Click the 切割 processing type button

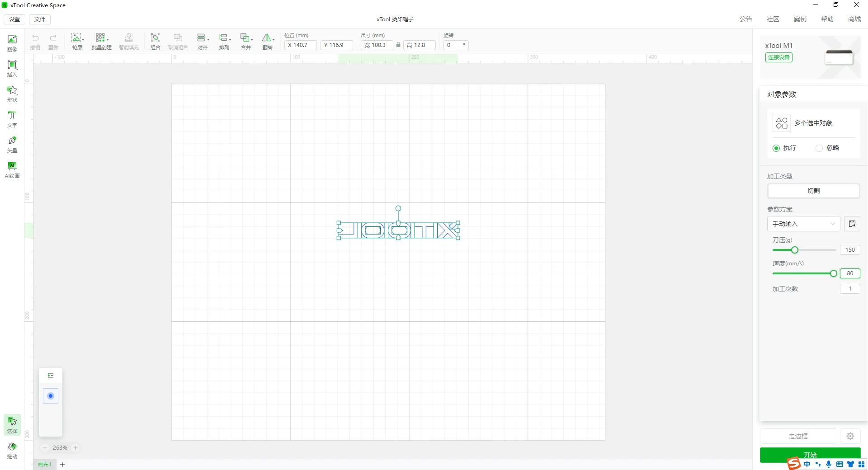(814, 191)
